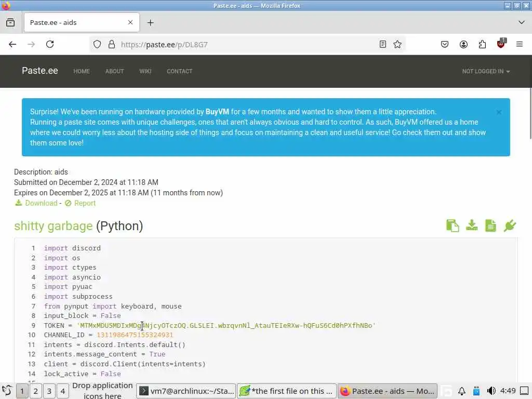
Task: Open the WIKI nav item
Action: [x=145, y=71]
